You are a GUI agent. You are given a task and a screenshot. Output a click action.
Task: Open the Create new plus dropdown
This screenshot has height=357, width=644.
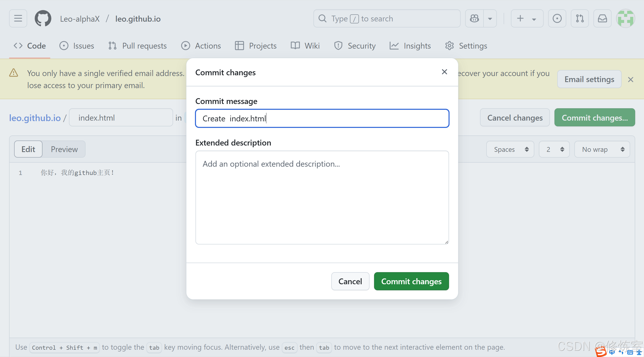(x=527, y=18)
